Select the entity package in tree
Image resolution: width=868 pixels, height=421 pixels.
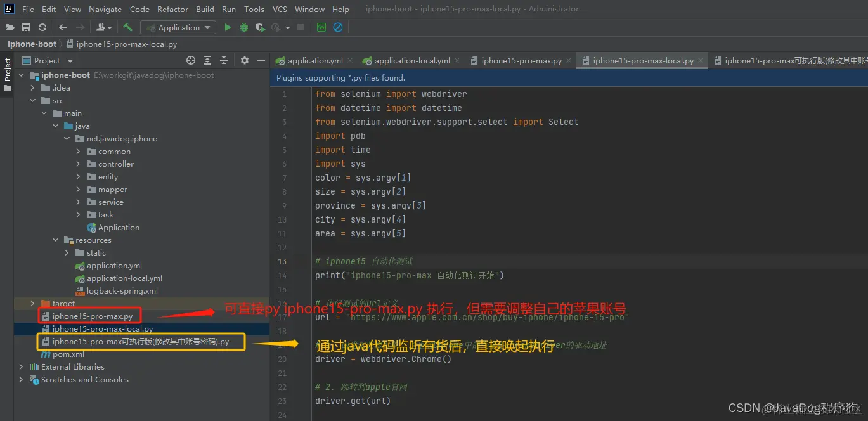(x=108, y=177)
